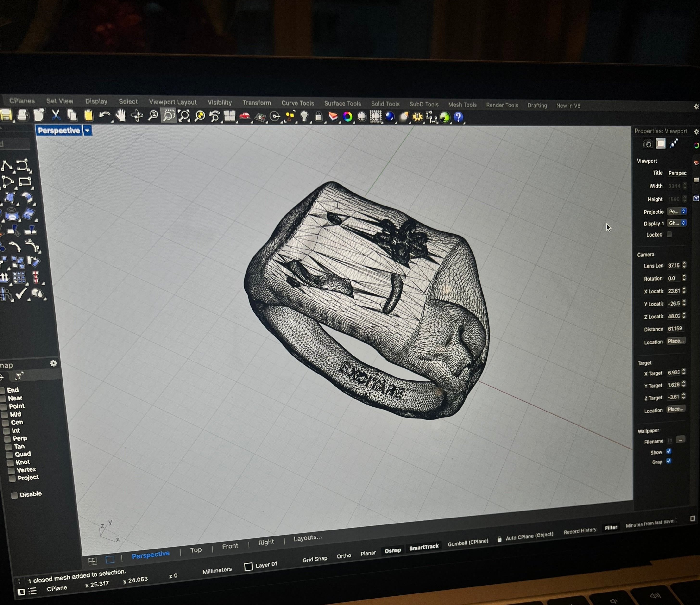700x605 pixels.
Task: Select the Rotate View tool
Action: tap(137, 116)
